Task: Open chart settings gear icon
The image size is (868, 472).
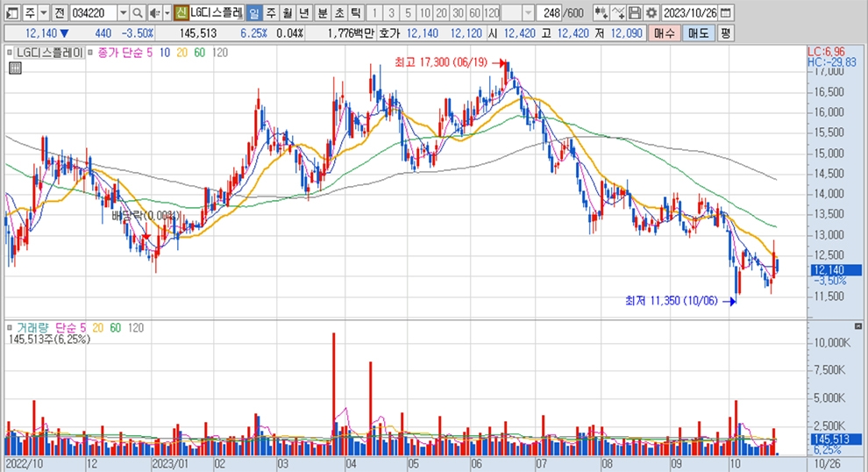Action: [x=651, y=12]
